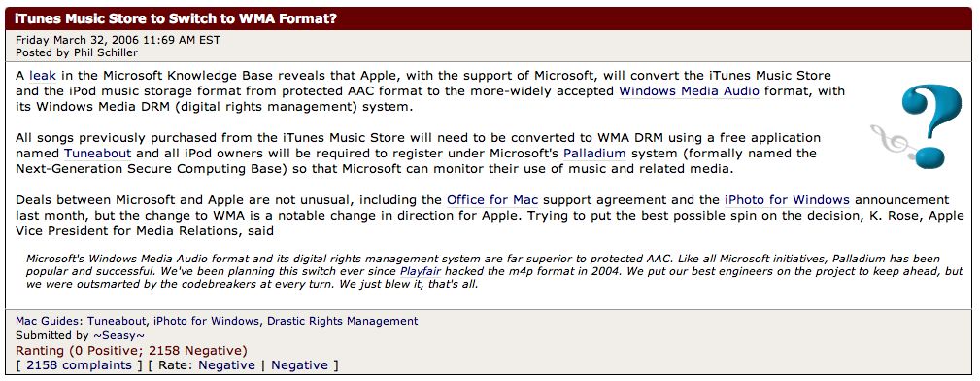The height and width of the screenshot is (381, 980).
Task: Follow the Windows Media Audio link
Action: pyautogui.click(x=689, y=91)
